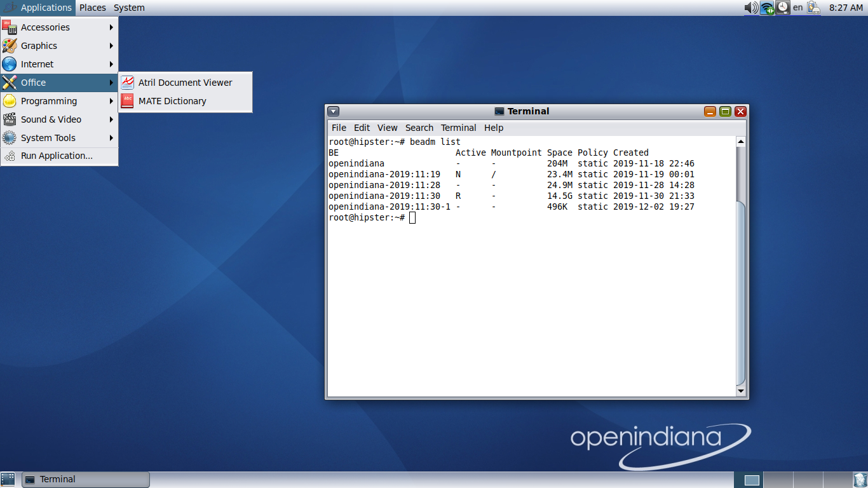Click the '14.5G' space value
The image size is (868, 488).
[x=560, y=196]
